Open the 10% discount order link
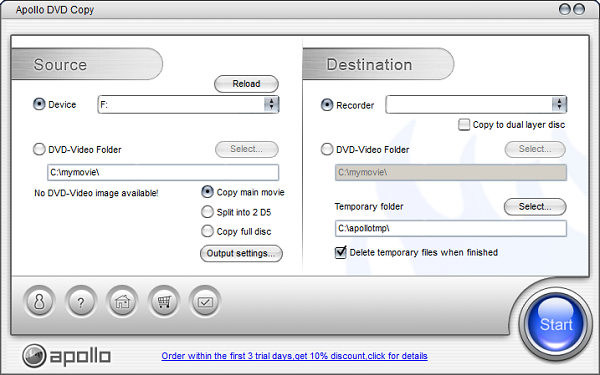Screen dimensions: 600x375 pos(294,356)
